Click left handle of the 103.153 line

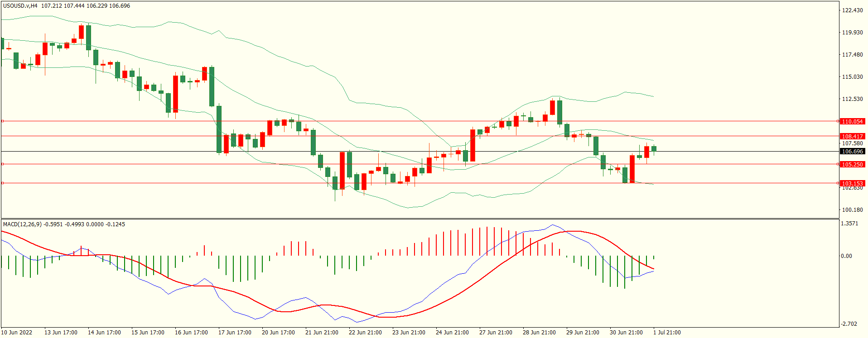2,183
